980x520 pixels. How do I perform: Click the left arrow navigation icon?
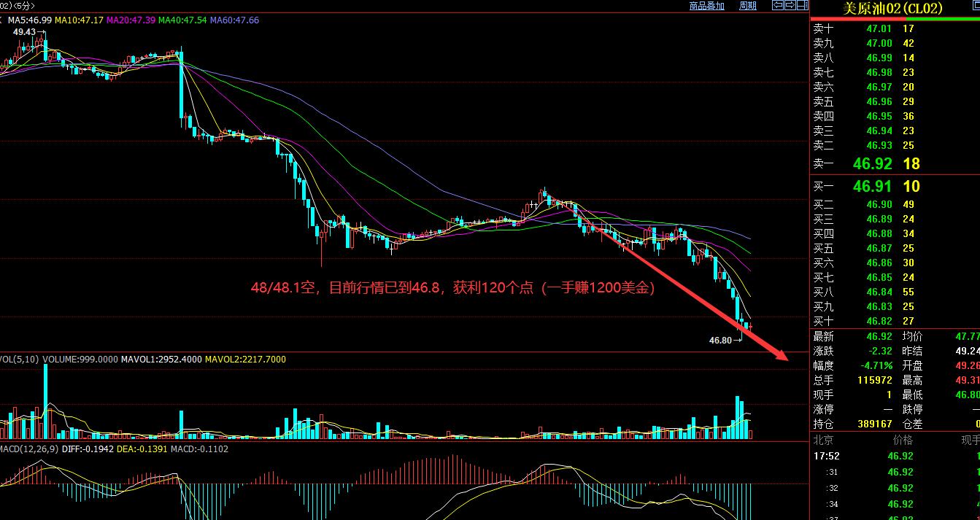[x=778, y=5]
